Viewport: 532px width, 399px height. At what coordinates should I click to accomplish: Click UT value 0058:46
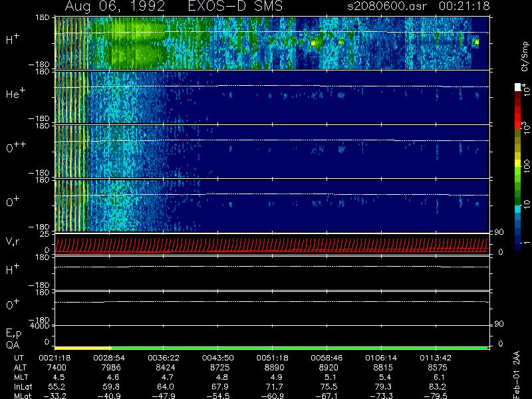[327, 358]
